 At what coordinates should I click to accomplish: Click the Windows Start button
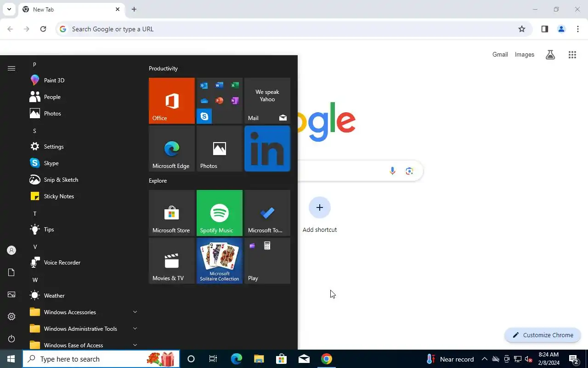[11, 359]
